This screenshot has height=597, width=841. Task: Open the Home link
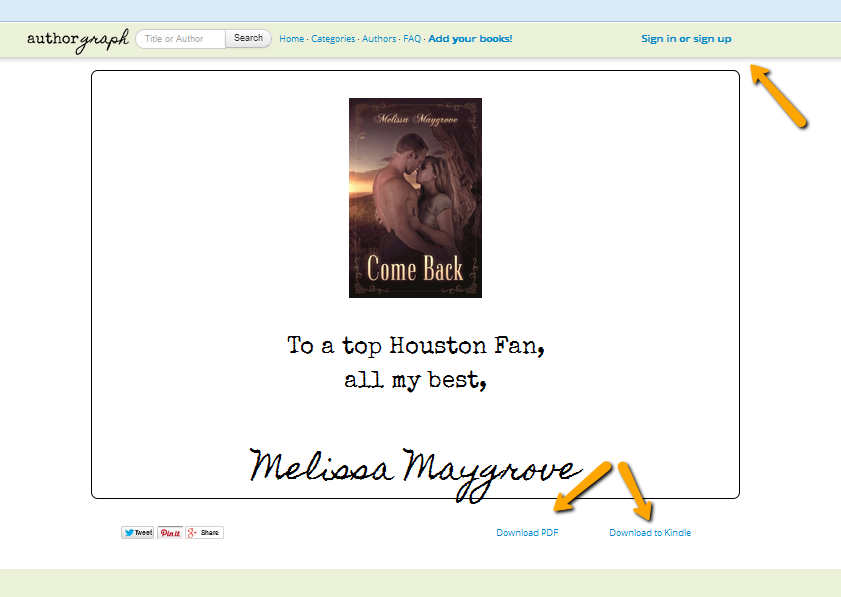[x=291, y=39]
